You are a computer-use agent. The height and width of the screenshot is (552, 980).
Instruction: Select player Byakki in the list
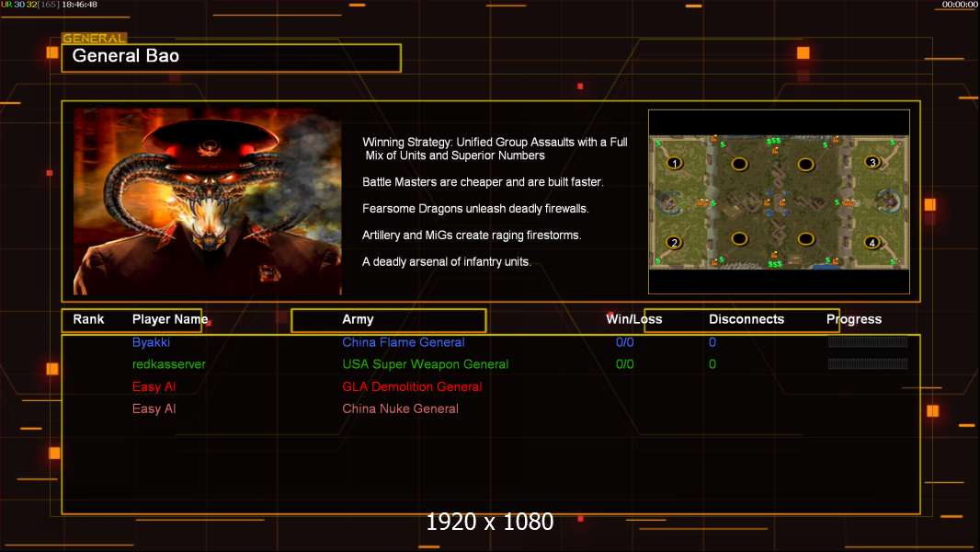(151, 342)
